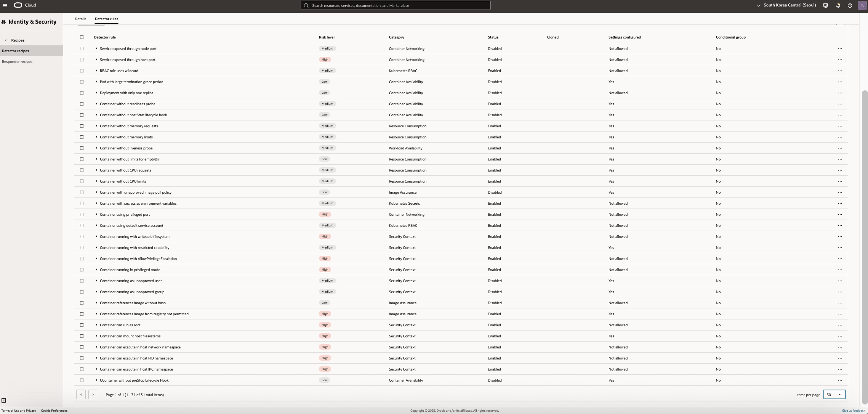Open the hamburger navigation menu
This screenshot has width=868, height=414.
[x=5, y=5]
